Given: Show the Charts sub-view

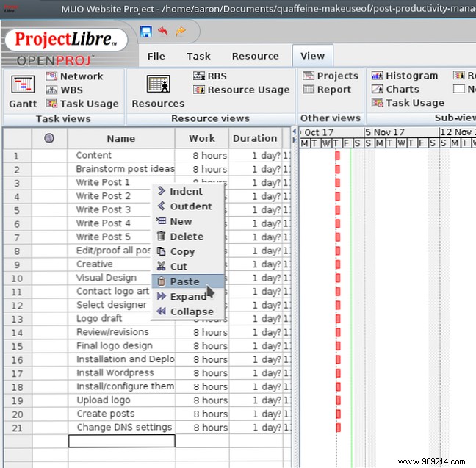Looking at the screenshot, I should 395,89.
